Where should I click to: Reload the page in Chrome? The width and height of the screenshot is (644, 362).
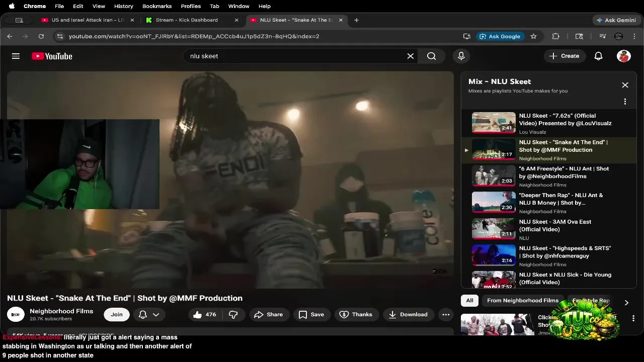click(x=41, y=36)
